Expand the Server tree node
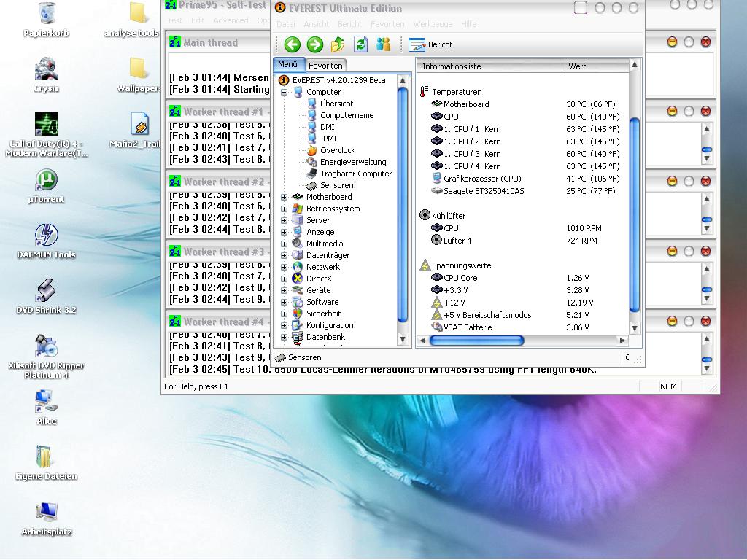The image size is (747, 560). [x=284, y=220]
